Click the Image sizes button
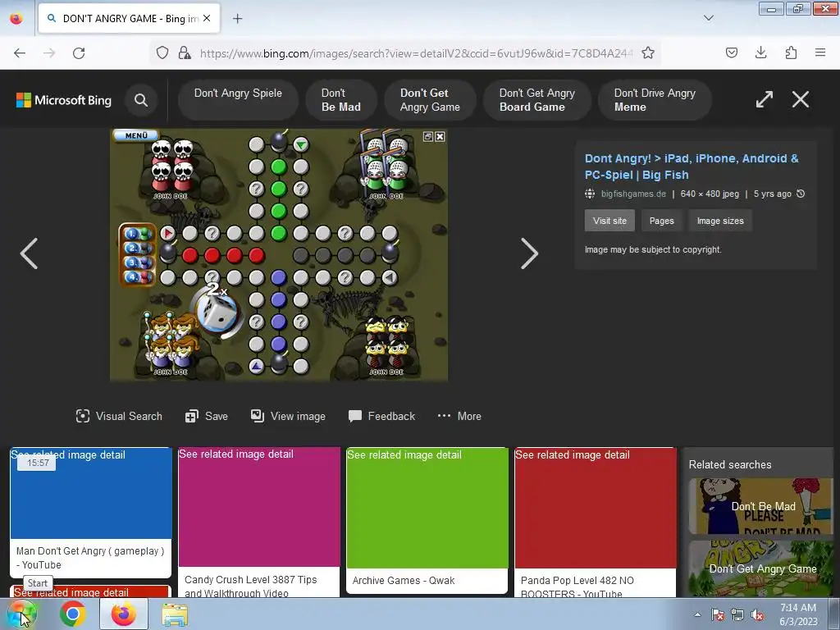Viewport: 840px width, 630px height. (720, 221)
